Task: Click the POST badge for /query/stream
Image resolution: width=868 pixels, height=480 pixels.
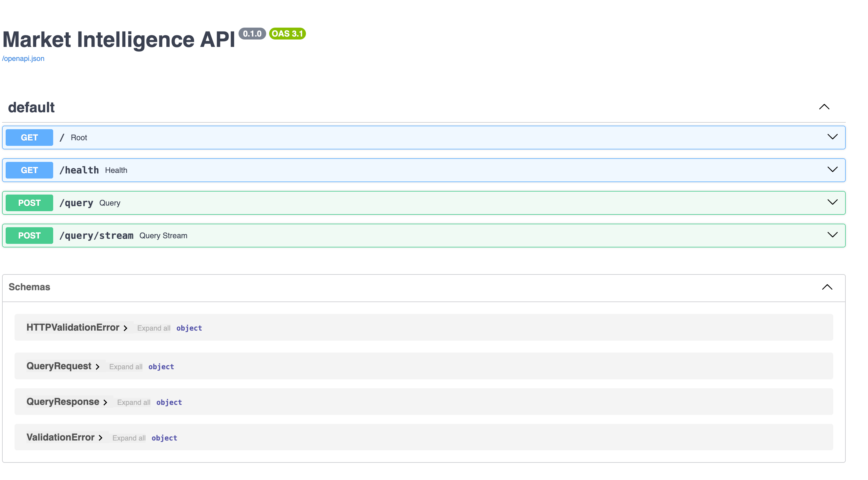Action: coord(29,236)
